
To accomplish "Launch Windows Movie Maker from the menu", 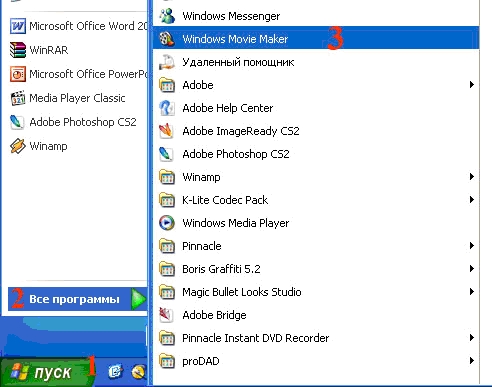I will (316, 39).
